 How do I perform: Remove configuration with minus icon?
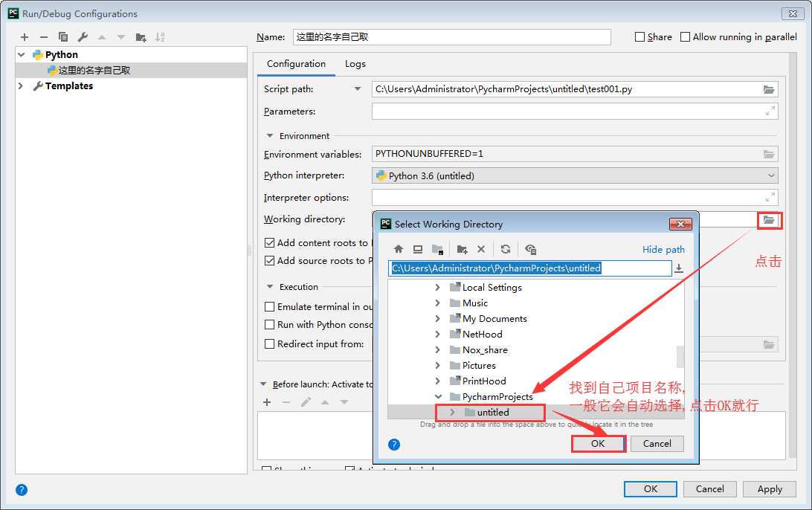pos(43,37)
